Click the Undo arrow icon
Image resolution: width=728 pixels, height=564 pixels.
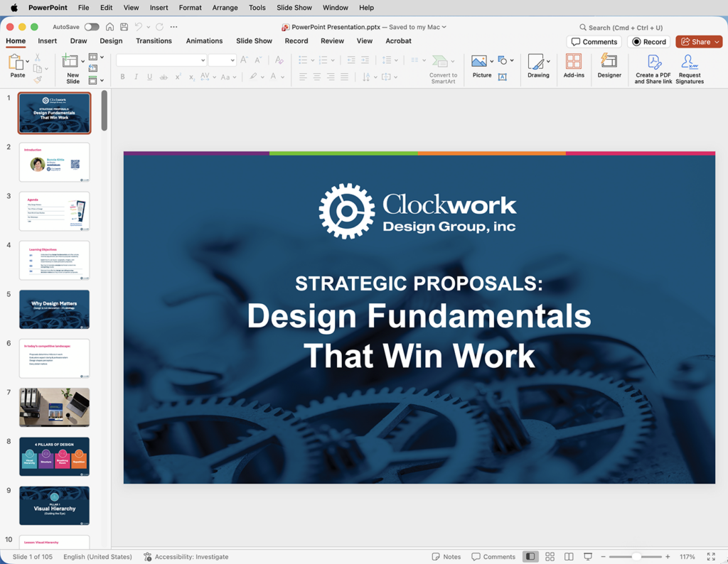click(x=139, y=27)
